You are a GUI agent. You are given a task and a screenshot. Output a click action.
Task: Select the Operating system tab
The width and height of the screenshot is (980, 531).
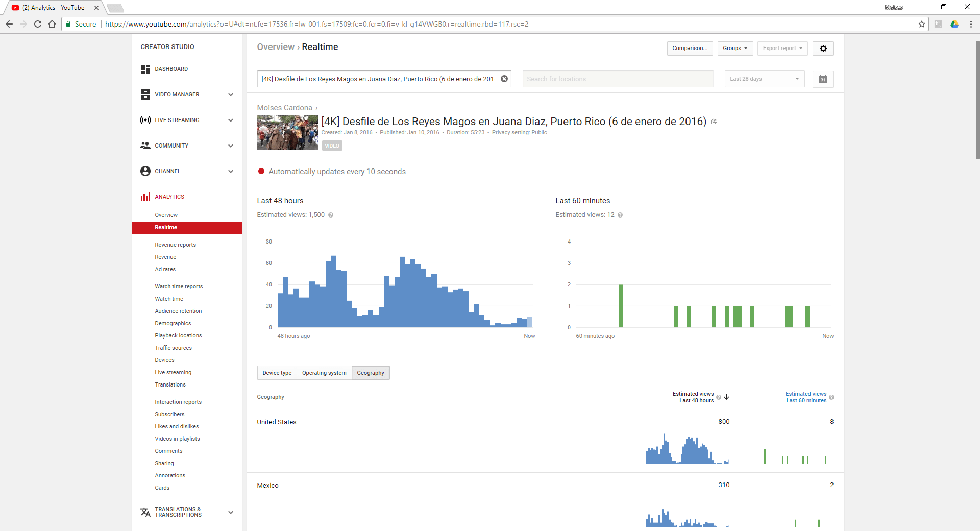[324, 373]
